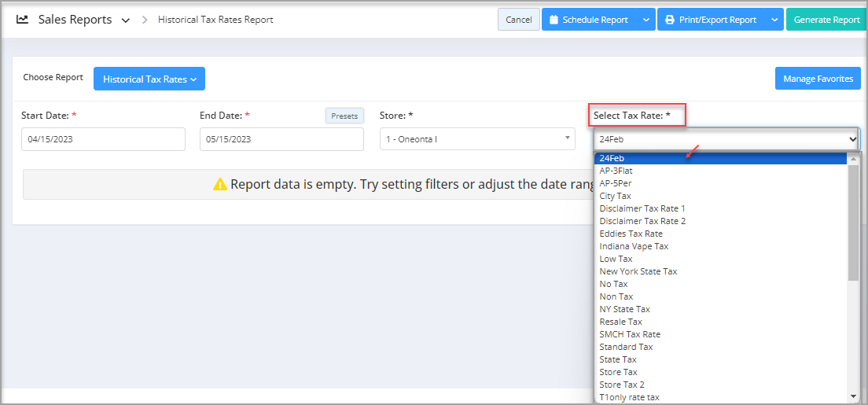The height and width of the screenshot is (405, 868).
Task: Expand the Sales Reports chevron
Action: (x=126, y=20)
